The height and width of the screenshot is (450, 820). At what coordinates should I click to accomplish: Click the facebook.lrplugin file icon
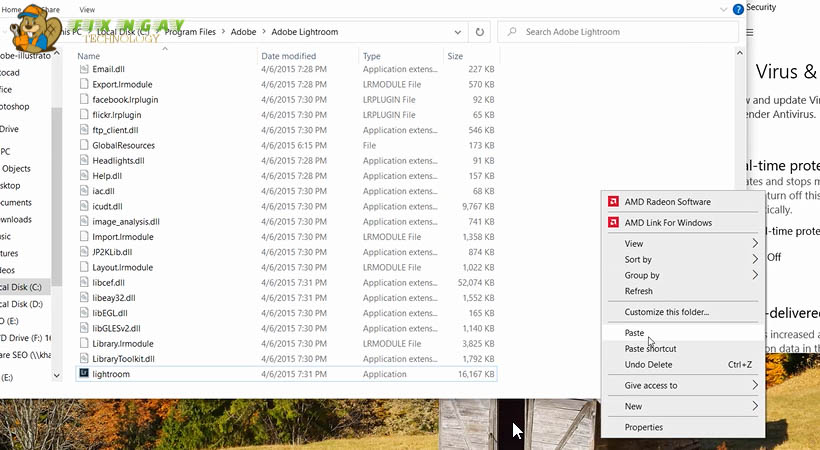coord(84,99)
